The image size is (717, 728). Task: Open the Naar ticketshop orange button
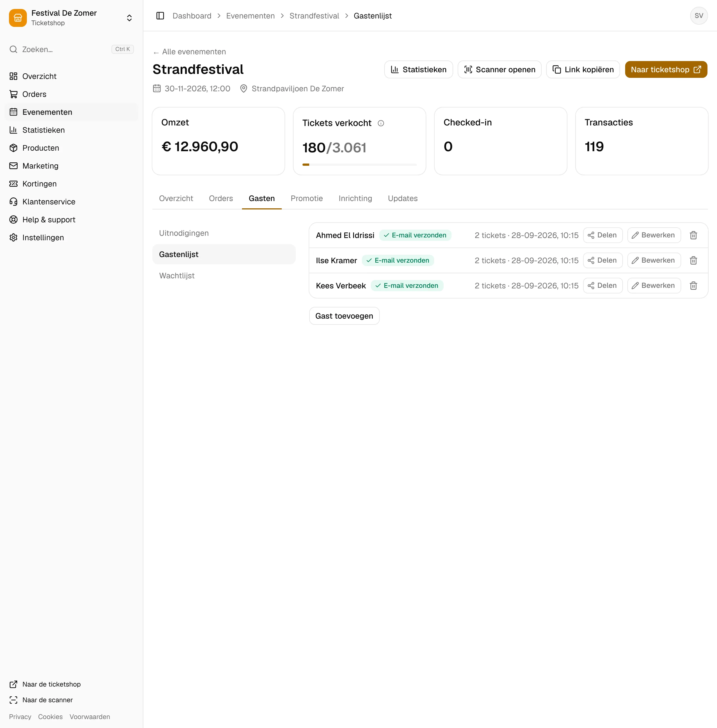click(x=666, y=70)
